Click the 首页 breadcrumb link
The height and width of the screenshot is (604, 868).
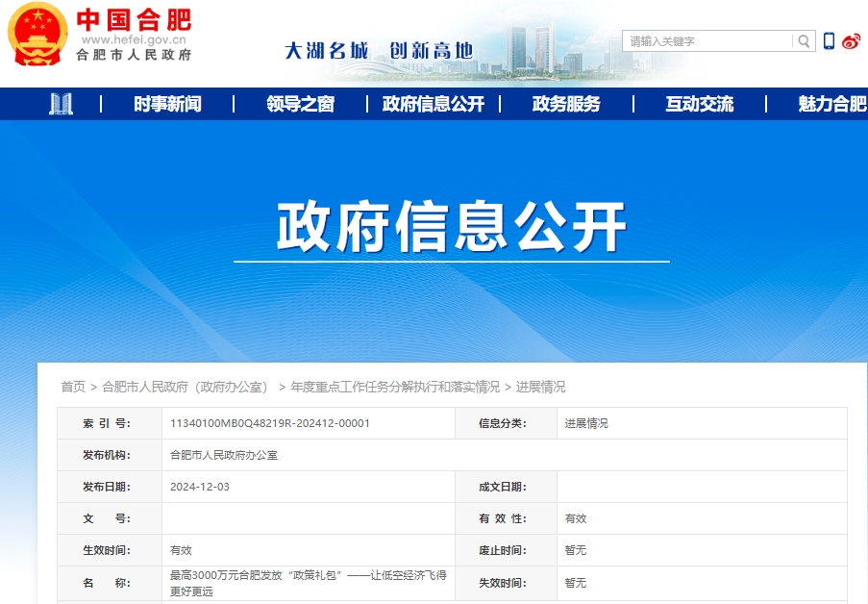[x=73, y=387]
